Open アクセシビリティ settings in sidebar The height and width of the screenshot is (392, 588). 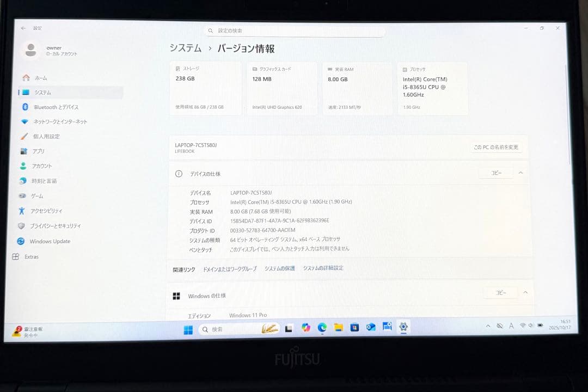click(x=52, y=211)
